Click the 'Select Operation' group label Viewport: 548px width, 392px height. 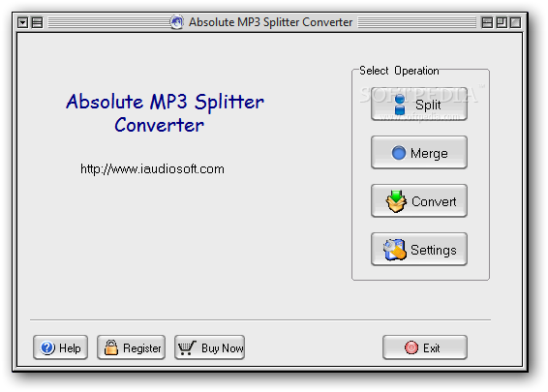pos(399,71)
